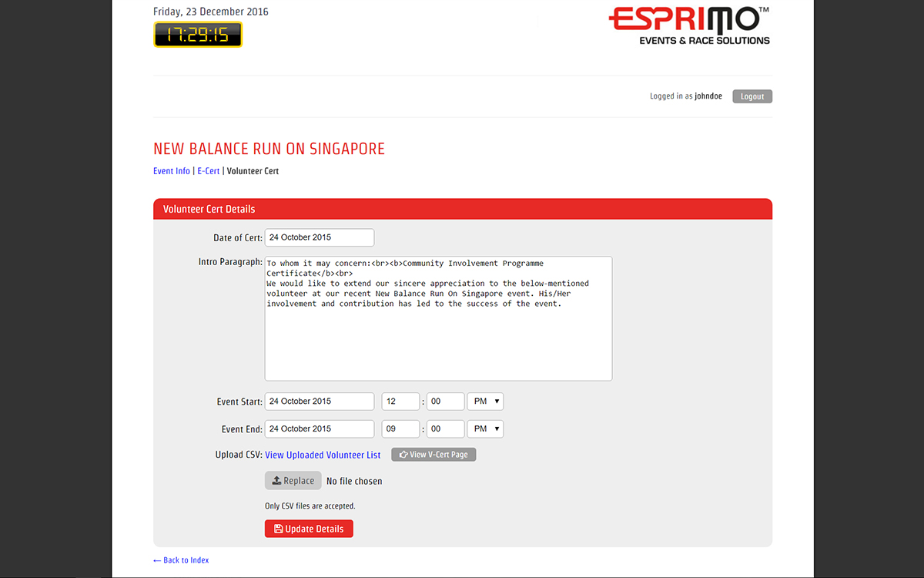Click the Update Details button

[309, 529]
